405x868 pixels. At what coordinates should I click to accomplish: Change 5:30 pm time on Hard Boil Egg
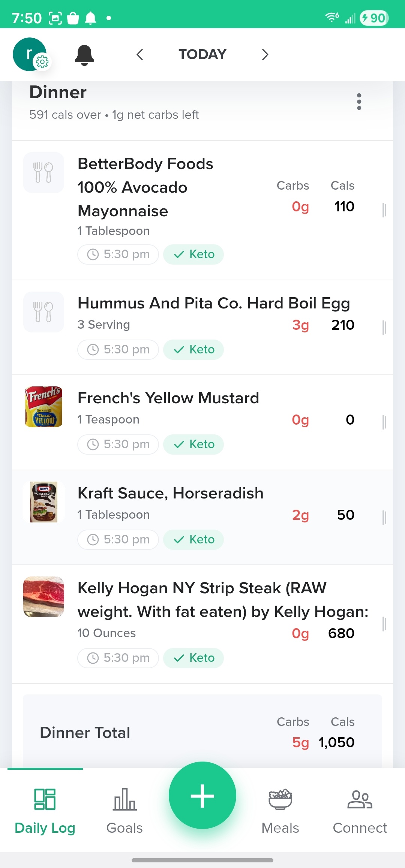click(x=118, y=350)
